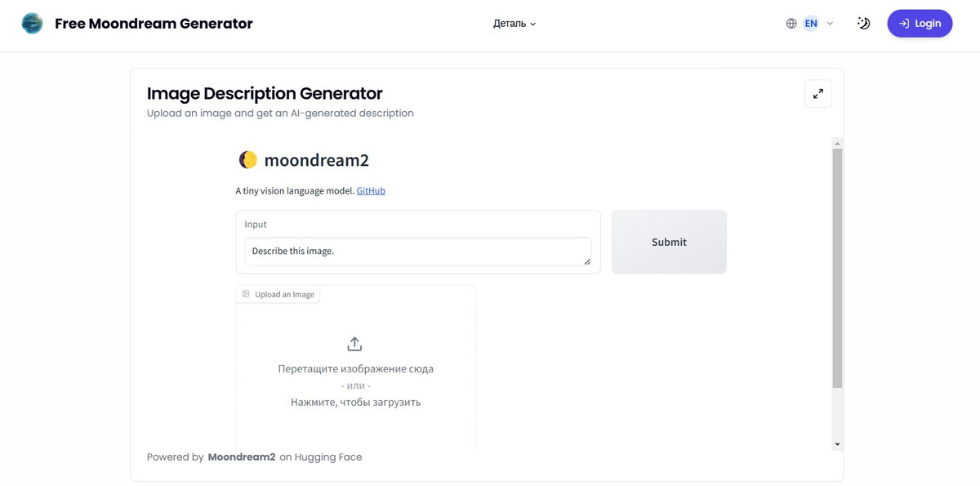Click the chevron next to EN
The width and height of the screenshot is (980, 486).
tap(830, 24)
